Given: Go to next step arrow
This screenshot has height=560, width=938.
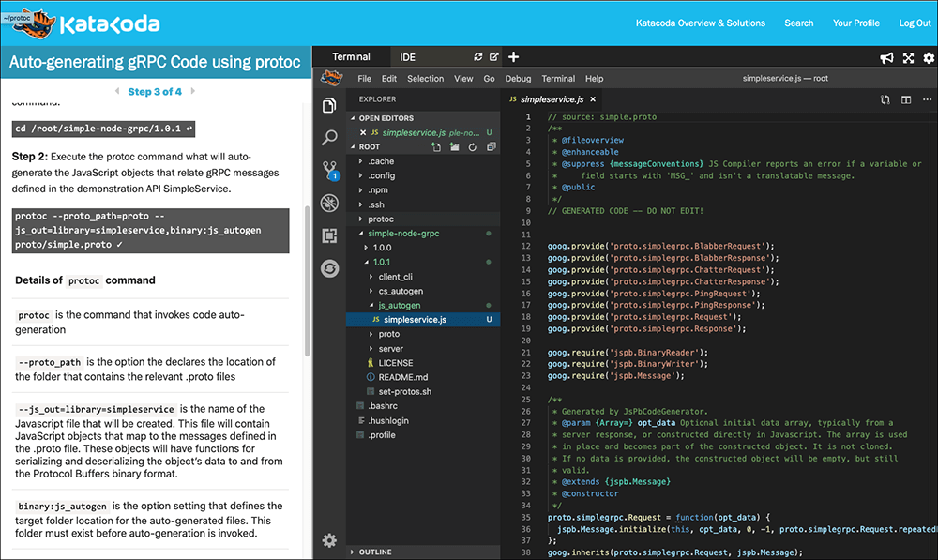Looking at the screenshot, I should (x=192, y=91).
